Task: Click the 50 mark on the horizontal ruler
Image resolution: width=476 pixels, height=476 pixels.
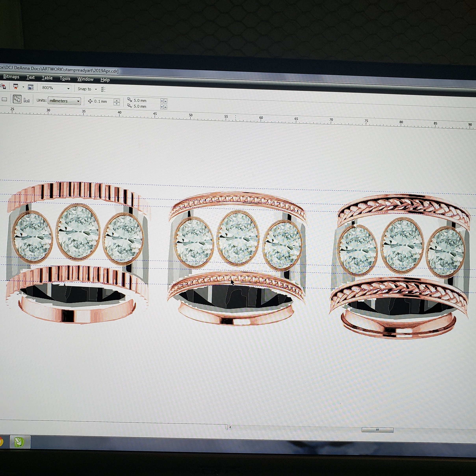Action: [191, 115]
